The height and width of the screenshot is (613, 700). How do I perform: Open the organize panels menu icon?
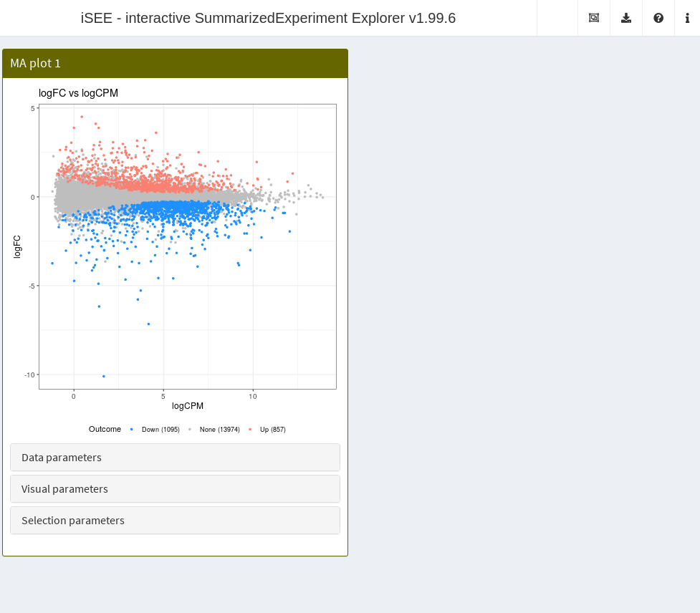[593, 18]
